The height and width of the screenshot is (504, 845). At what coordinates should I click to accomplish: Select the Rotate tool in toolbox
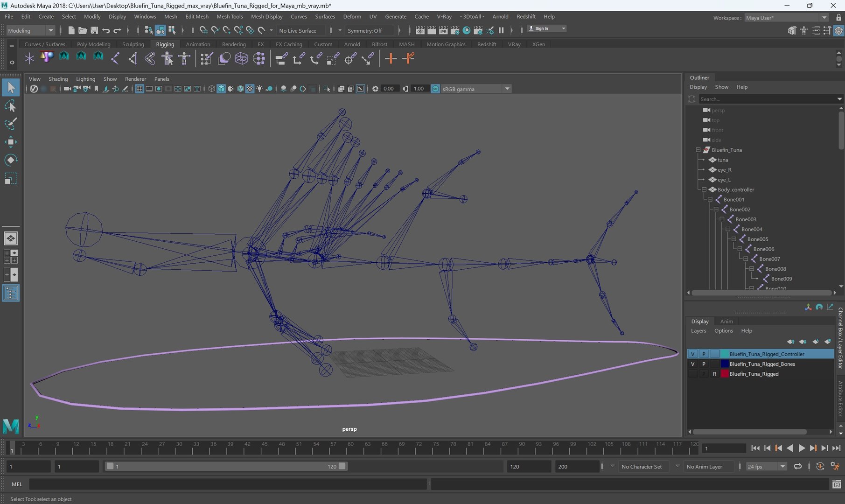pos(10,160)
